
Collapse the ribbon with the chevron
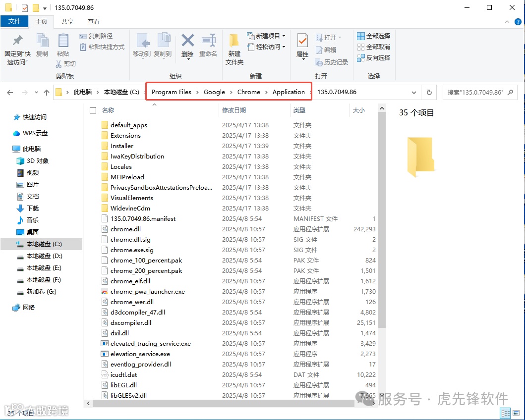(507, 22)
